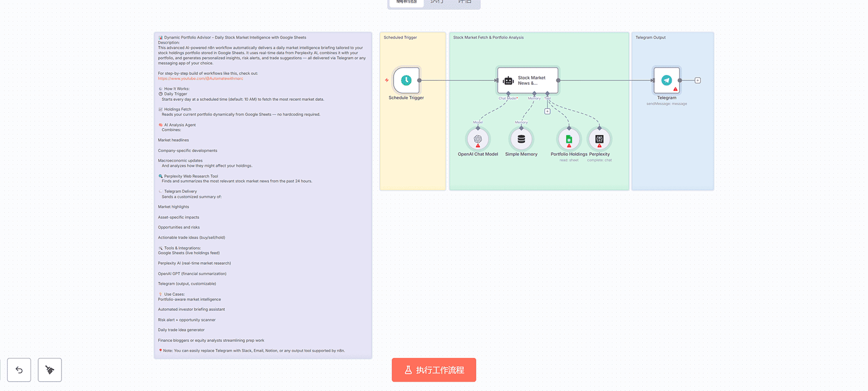Click the undo arrow button
Viewport: 868px width, 391px height.
[x=19, y=370]
